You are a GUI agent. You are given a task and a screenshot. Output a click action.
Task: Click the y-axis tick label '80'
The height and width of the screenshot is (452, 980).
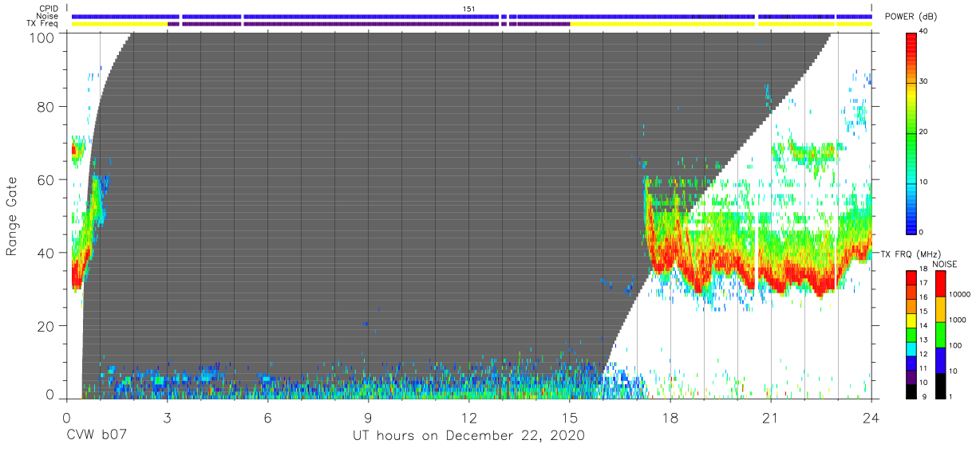point(47,108)
